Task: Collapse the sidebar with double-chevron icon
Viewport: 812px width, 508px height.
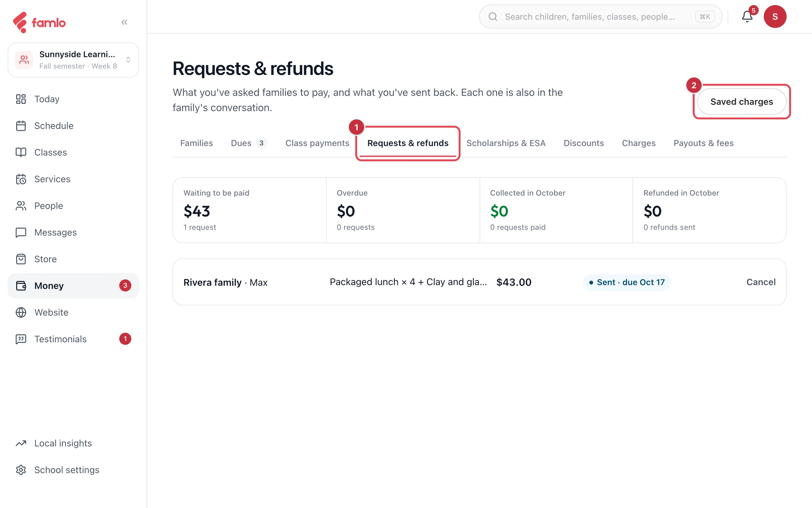Action: [x=124, y=22]
